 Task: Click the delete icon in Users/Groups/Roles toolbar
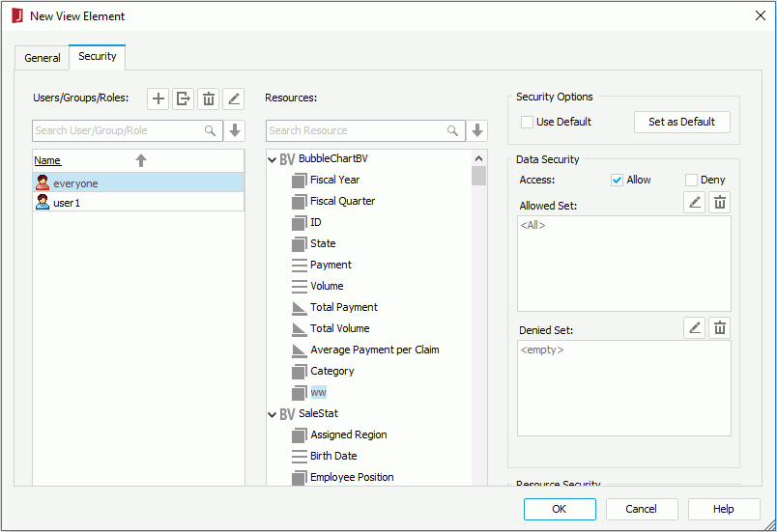[208, 98]
